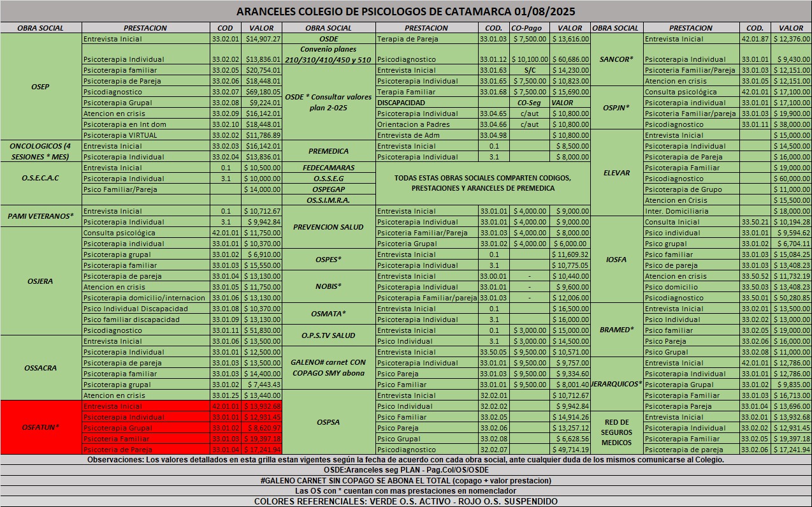This screenshot has height=507, width=812.
Task: Click the JERARQUICOS* obra social cell
Action: click(616, 384)
